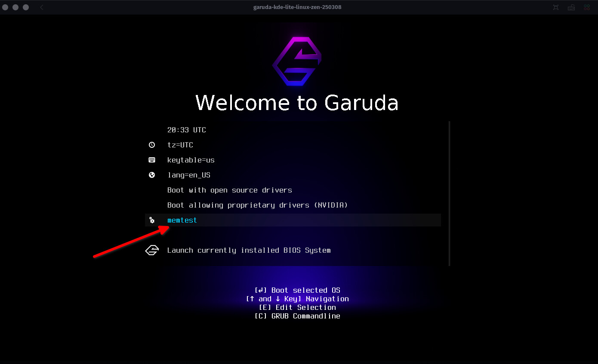
Task: Click the back chevron in the title bar
Action: tap(42, 7)
